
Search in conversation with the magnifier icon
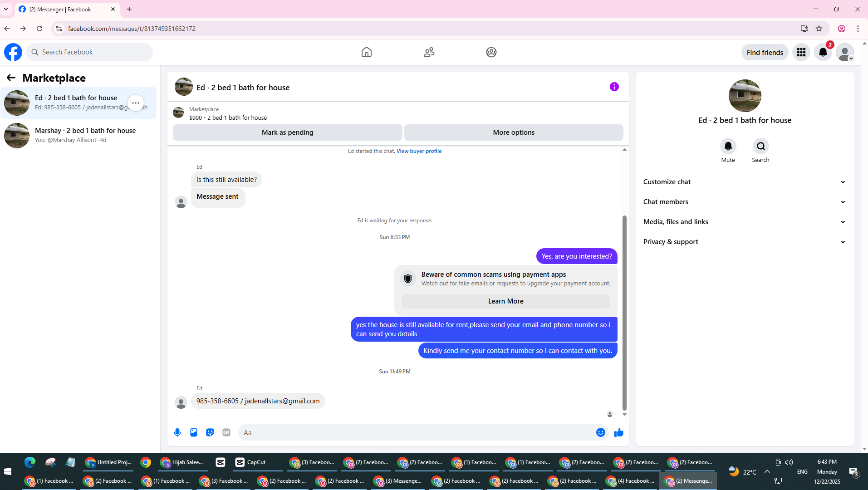[761, 146]
